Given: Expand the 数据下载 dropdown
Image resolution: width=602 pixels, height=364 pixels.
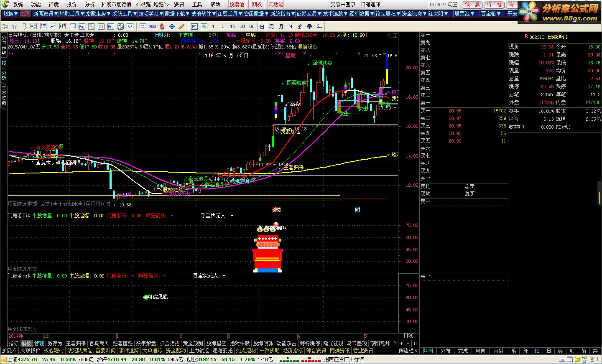Looking at the screenshot, I should click(177, 14).
